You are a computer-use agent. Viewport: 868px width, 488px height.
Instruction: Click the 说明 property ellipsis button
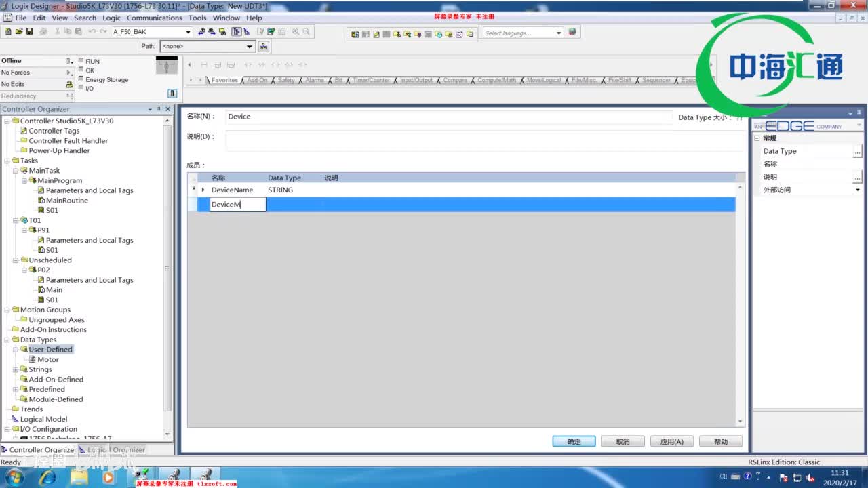click(857, 178)
